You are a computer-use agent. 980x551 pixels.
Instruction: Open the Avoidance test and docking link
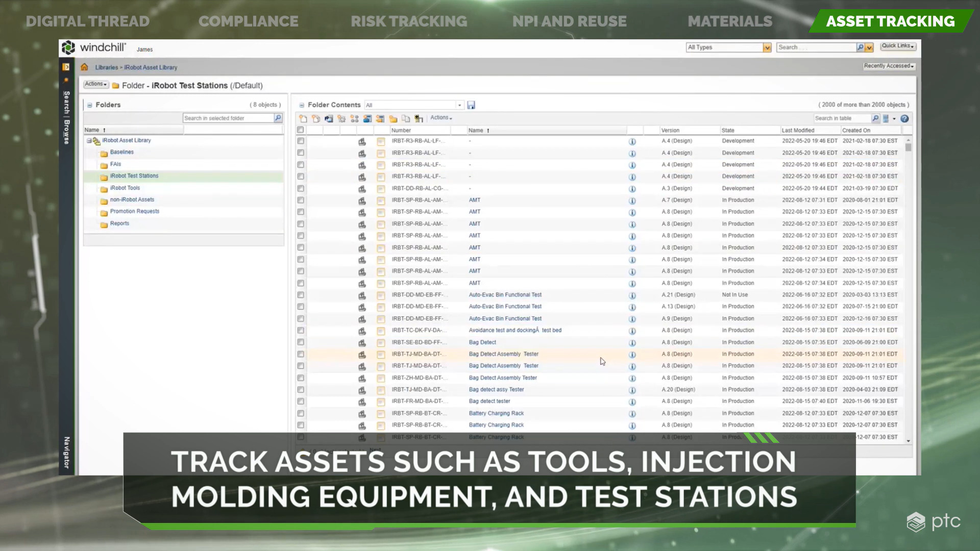(x=515, y=331)
